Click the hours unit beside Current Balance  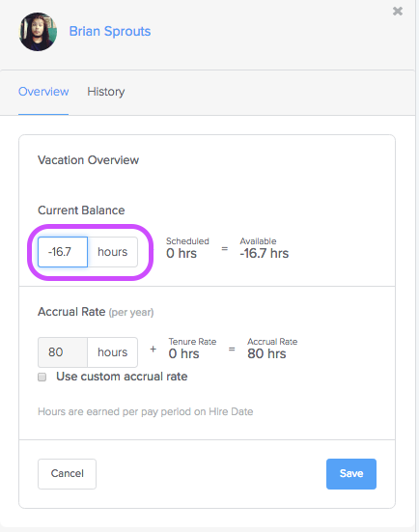coord(113,252)
